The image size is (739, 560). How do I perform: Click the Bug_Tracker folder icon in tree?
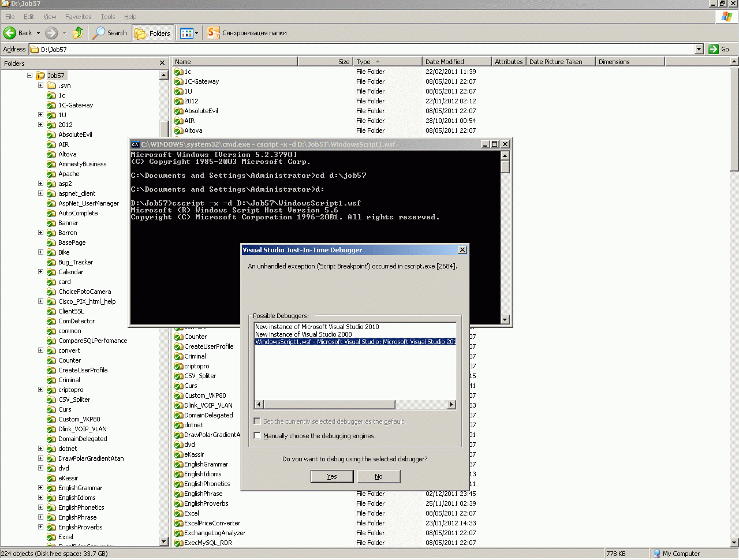(x=51, y=262)
